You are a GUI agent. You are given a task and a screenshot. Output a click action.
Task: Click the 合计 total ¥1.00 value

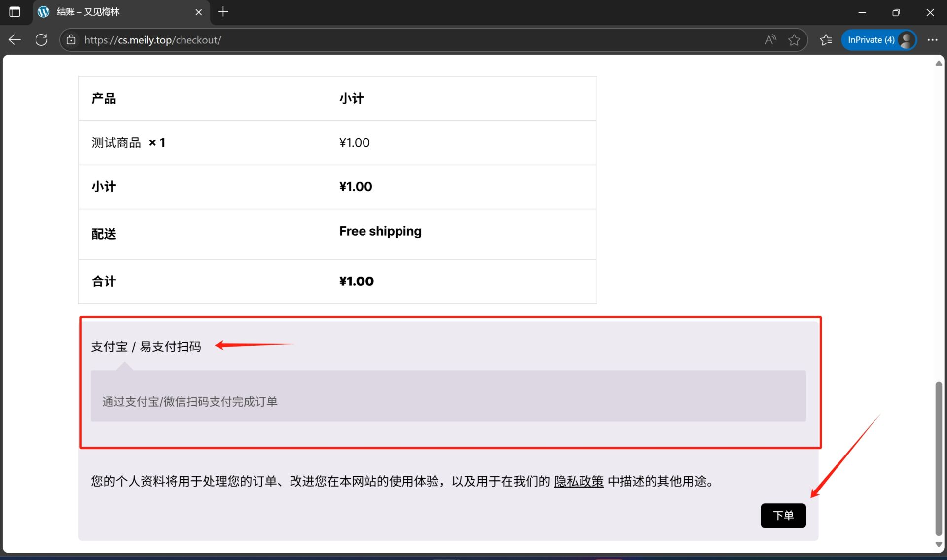357,281
